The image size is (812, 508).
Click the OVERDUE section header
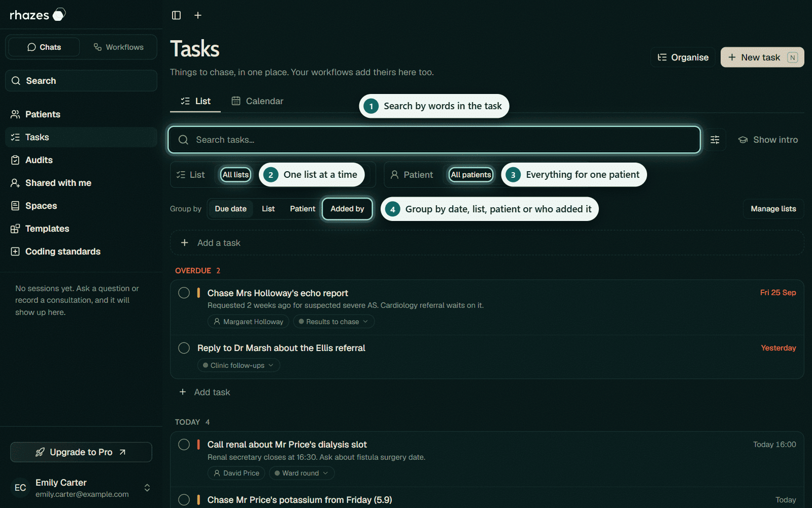coord(197,271)
